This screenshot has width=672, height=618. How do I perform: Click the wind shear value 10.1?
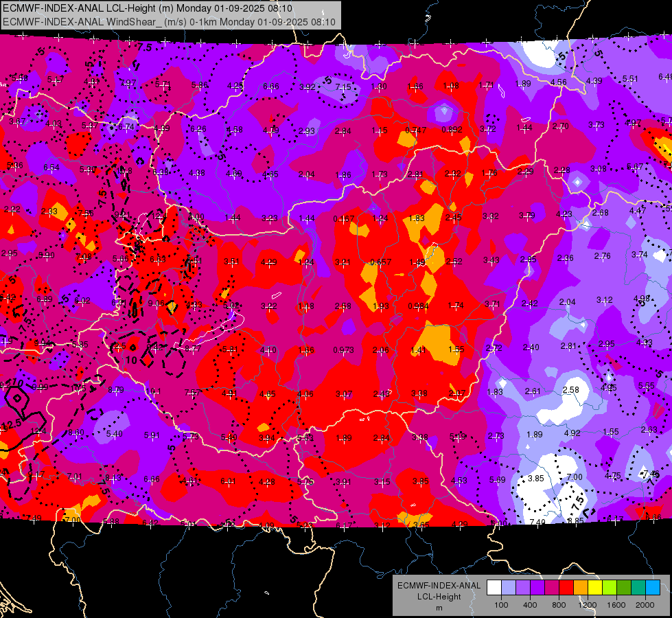153,391
